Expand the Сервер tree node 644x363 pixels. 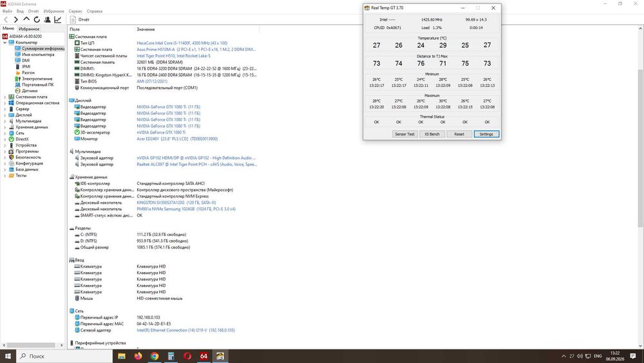pyautogui.click(x=5, y=109)
